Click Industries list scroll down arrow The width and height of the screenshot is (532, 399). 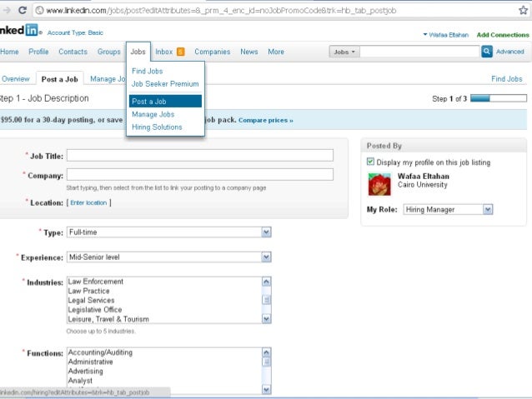click(266, 319)
